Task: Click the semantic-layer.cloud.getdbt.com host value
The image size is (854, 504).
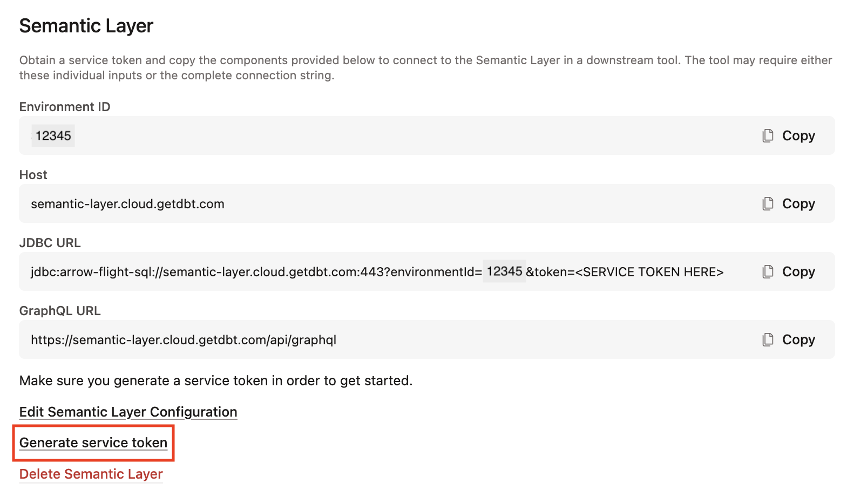Action: tap(127, 203)
